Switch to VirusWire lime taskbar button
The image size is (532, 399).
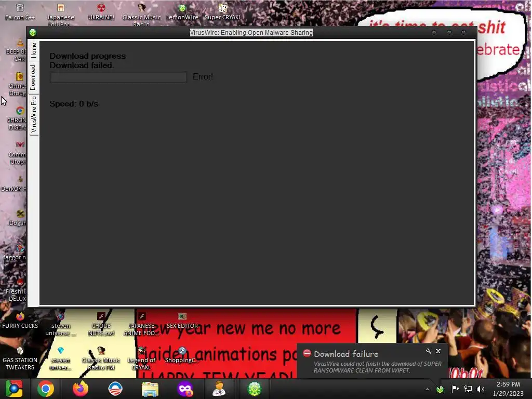(x=255, y=389)
